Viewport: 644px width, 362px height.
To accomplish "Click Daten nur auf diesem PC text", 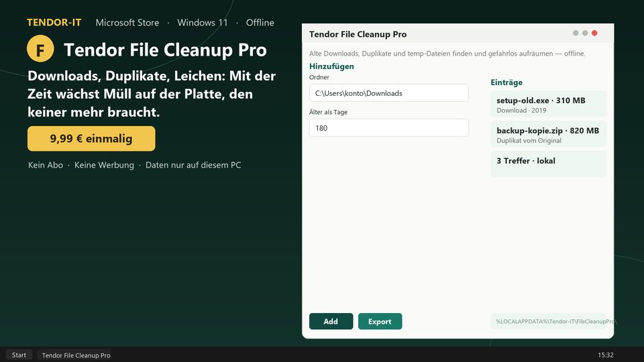I will [x=193, y=165].
